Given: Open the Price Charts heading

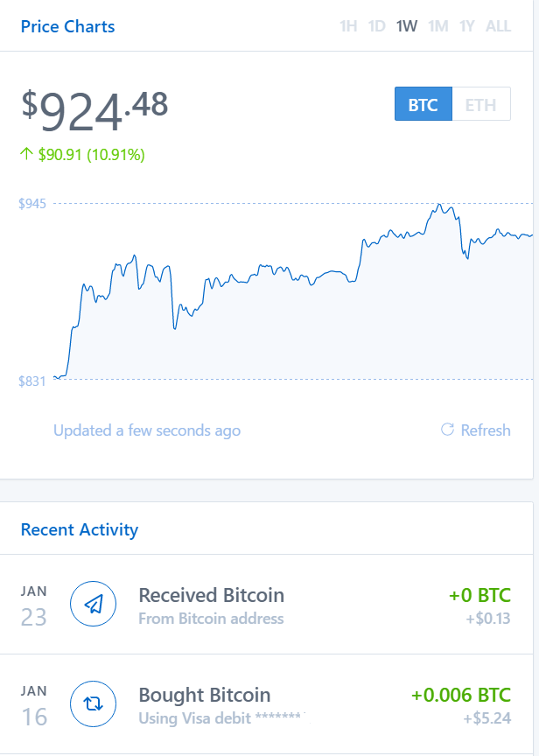Looking at the screenshot, I should pos(67,26).
